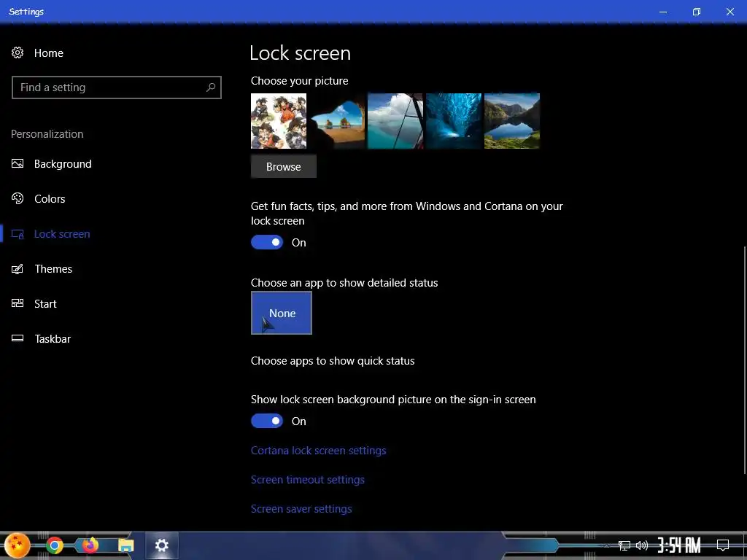Click the Choose your picture label
Viewport: 747px width, 560px height.
pyautogui.click(x=299, y=81)
